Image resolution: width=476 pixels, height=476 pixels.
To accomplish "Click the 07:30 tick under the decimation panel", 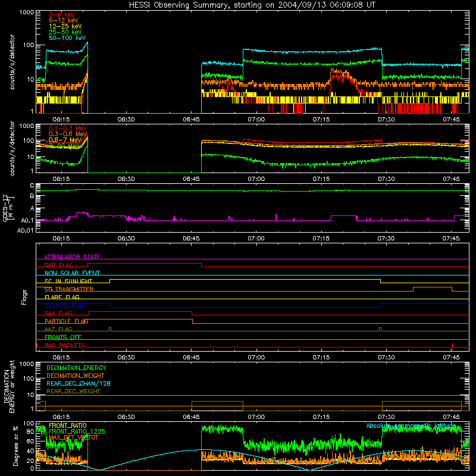I will pos(386,417).
